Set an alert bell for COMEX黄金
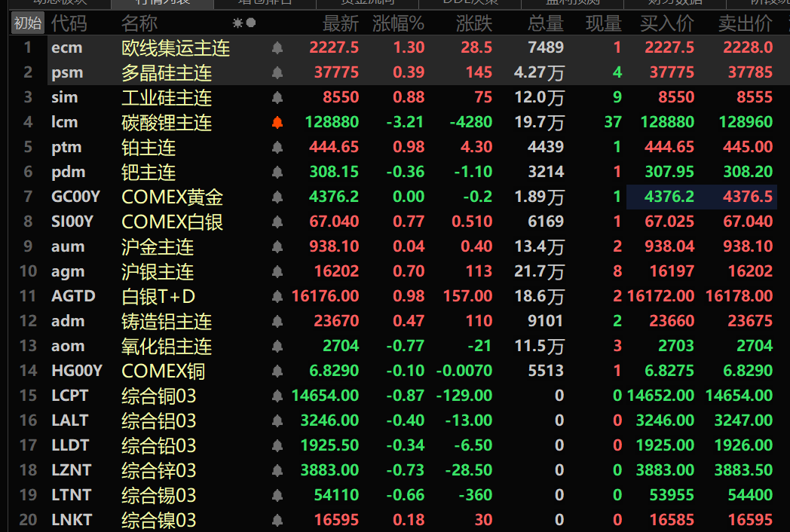The height and width of the screenshot is (532, 790). tap(277, 197)
